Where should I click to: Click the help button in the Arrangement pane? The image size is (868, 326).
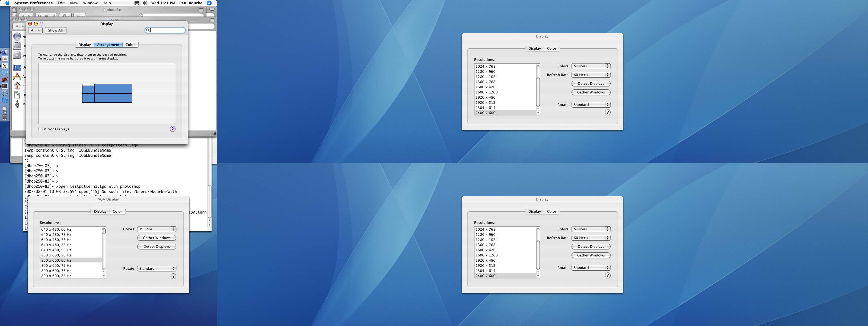[x=173, y=129]
